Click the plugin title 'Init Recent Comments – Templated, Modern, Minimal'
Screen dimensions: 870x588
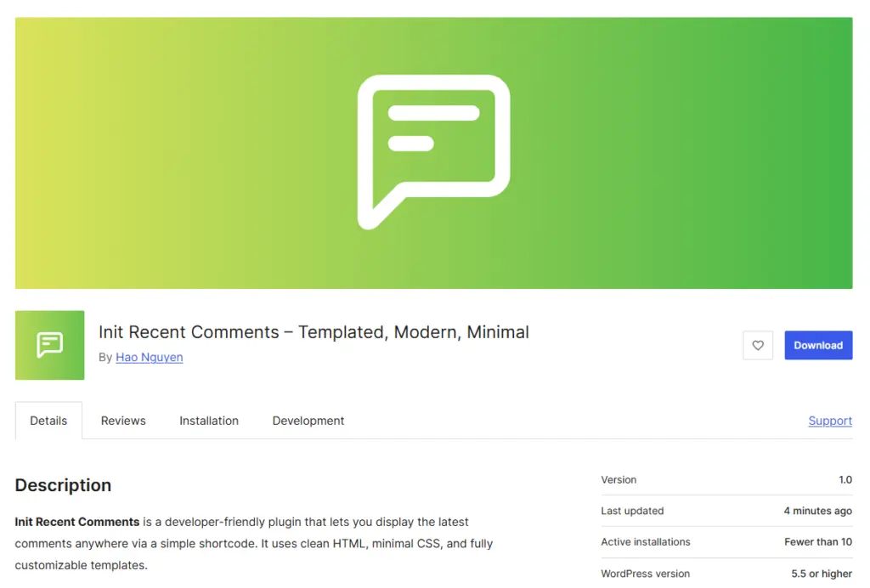(x=314, y=331)
